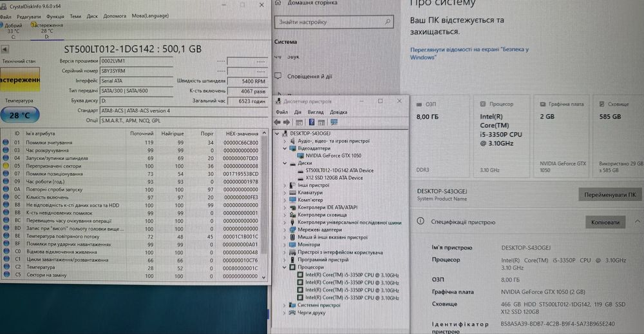Click the yellow status dot for attribute 05
The height and width of the screenshot is (334, 644).
(x=6, y=166)
